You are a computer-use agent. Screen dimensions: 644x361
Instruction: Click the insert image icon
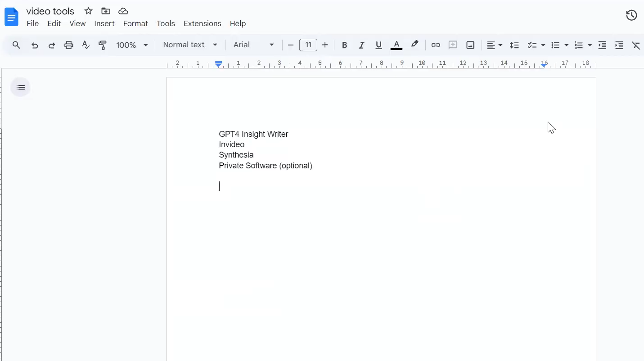click(x=470, y=45)
